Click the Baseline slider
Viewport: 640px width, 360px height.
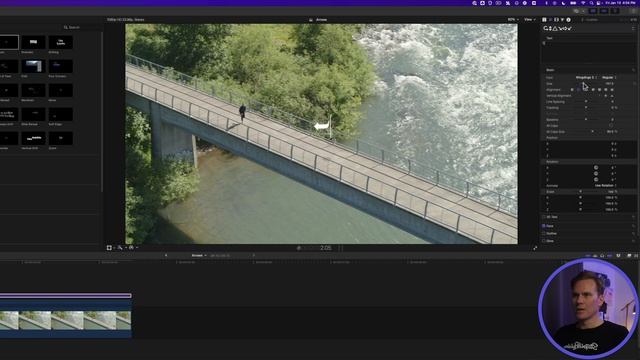(x=586, y=120)
